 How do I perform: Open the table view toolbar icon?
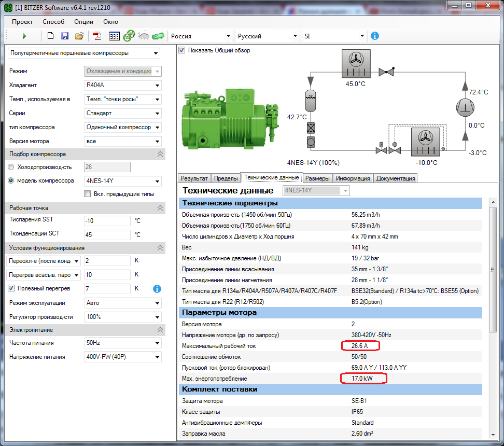pyautogui.click(x=115, y=36)
